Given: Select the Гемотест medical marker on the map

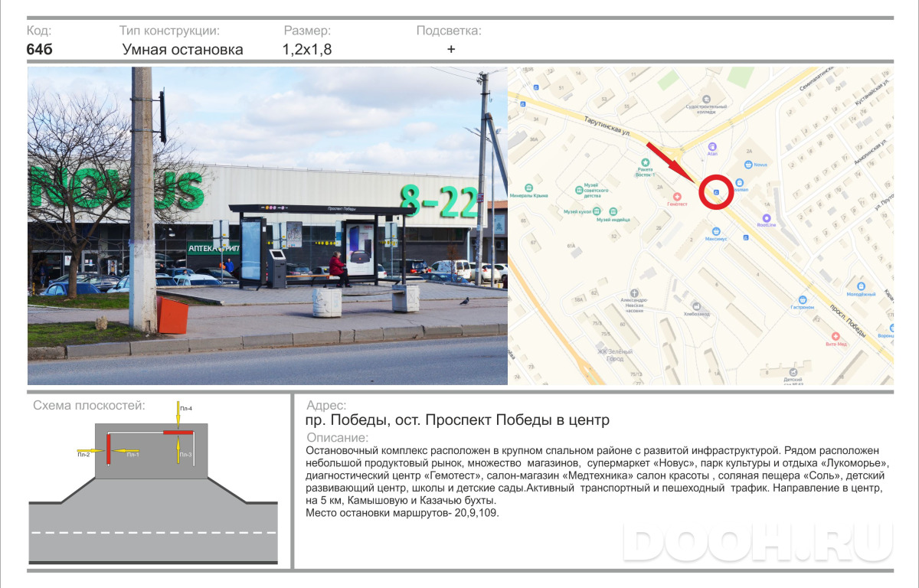Looking at the screenshot, I should (676, 196).
